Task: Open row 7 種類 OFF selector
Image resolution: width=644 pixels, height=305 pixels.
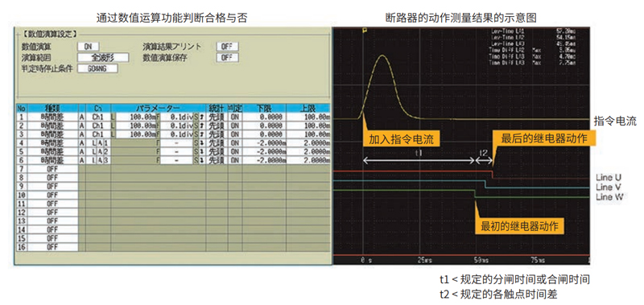Action: click(x=52, y=169)
